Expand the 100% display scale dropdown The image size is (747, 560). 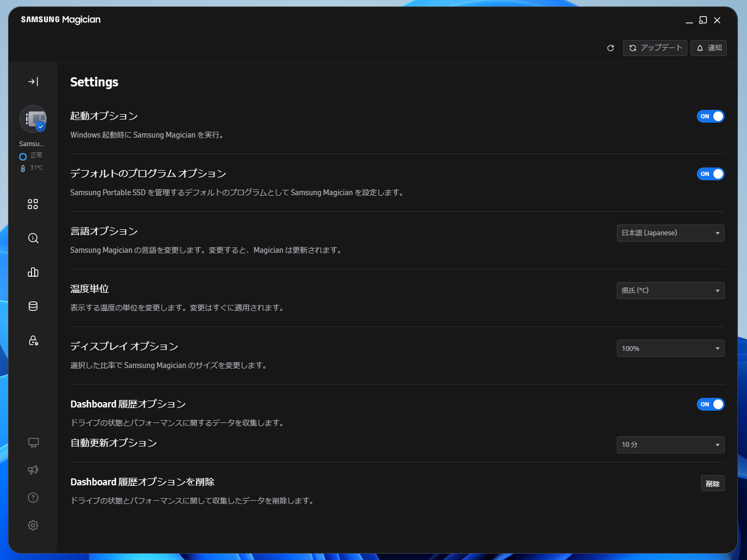tap(671, 348)
